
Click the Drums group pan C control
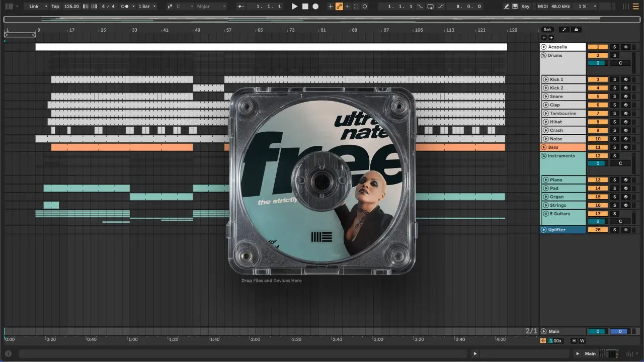click(620, 63)
